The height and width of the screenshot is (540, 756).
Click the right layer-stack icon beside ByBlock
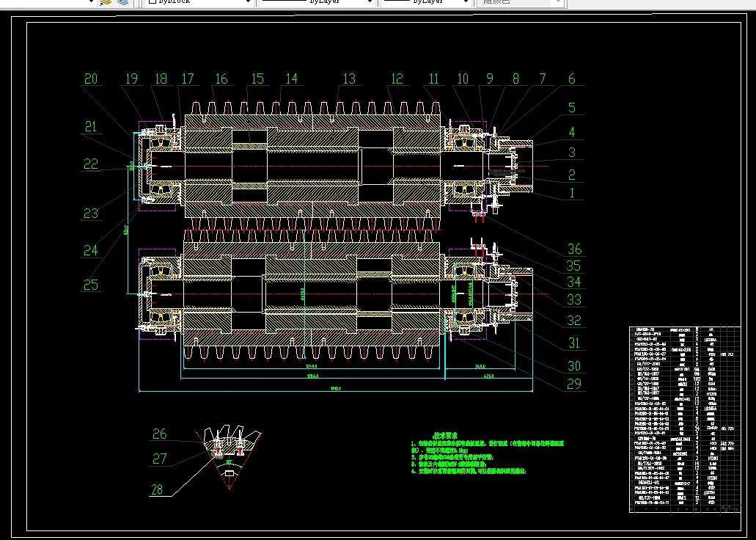point(121,3)
